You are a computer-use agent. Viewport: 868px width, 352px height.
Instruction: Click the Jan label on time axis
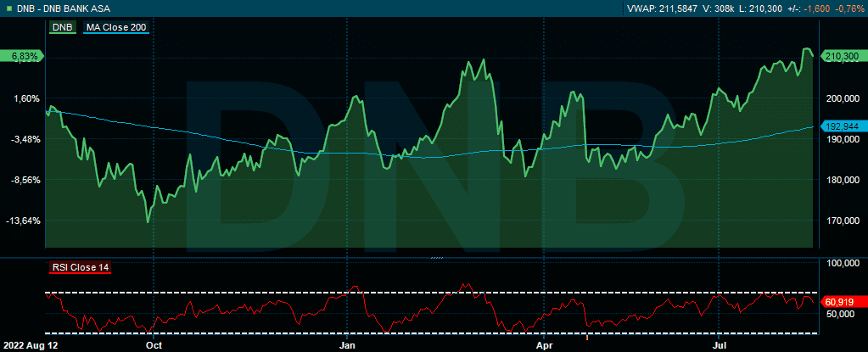click(346, 344)
